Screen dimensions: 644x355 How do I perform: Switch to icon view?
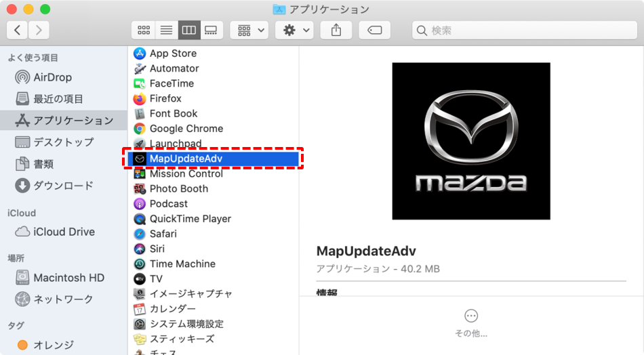click(143, 30)
